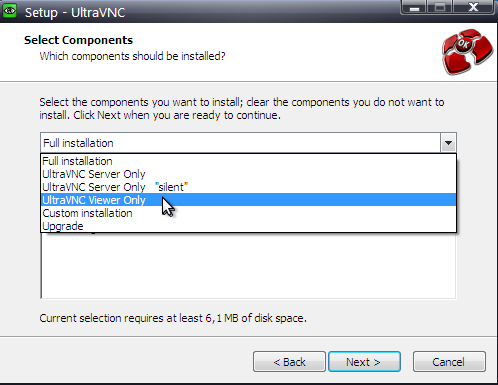Select Full installation from the list

(x=248, y=161)
